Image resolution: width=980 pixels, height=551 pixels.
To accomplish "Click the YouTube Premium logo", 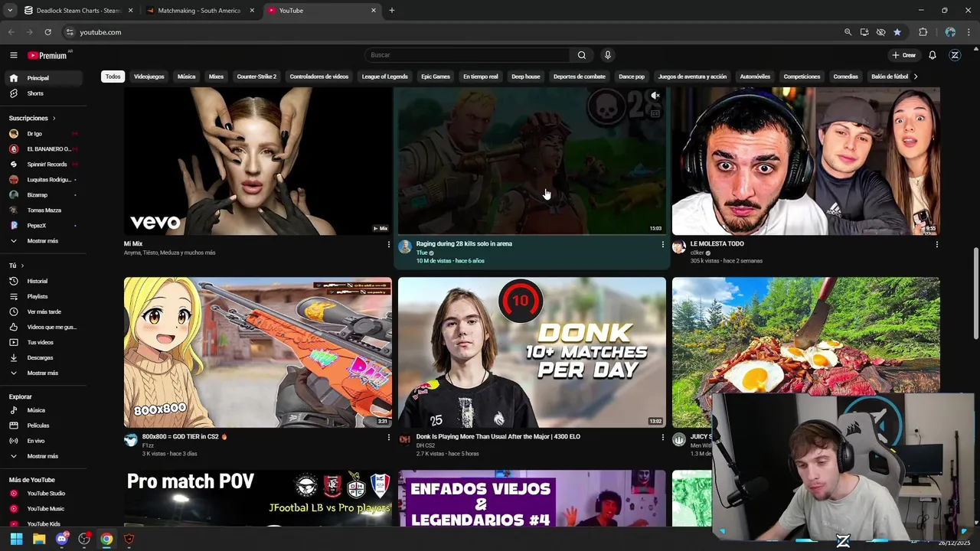I will click(47, 55).
